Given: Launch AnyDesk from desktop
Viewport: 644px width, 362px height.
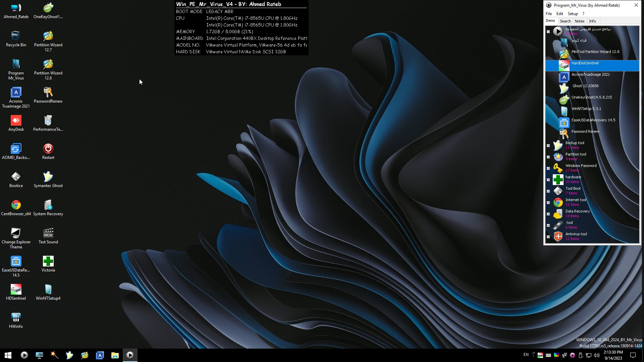Looking at the screenshot, I should pyautogui.click(x=16, y=124).
